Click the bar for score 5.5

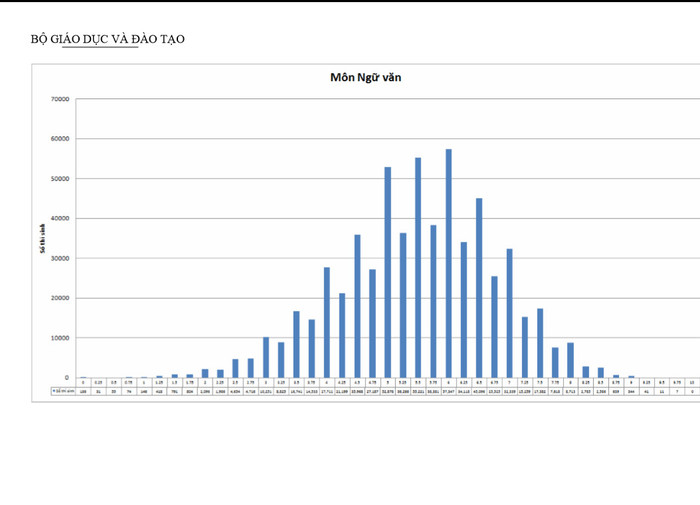click(418, 267)
